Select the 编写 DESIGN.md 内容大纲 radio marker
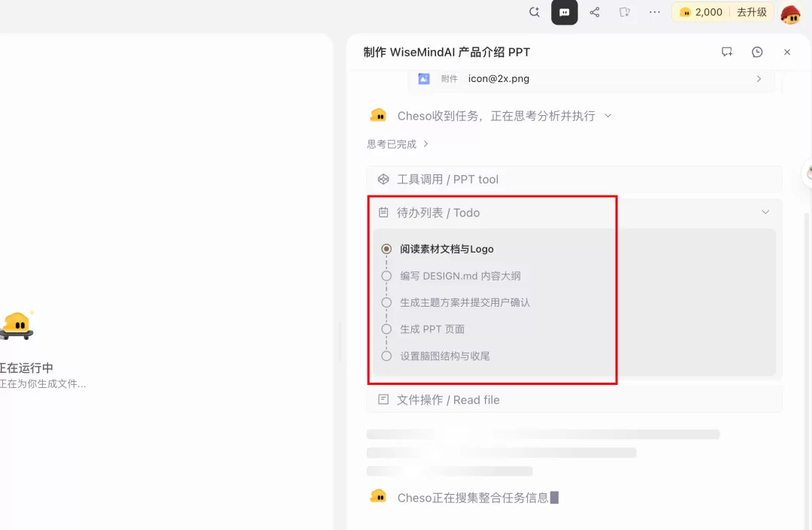The image size is (812, 530). (x=386, y=276)
